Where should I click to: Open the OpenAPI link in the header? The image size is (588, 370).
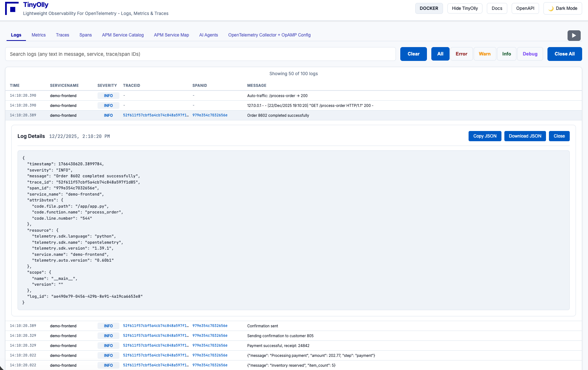525,8
